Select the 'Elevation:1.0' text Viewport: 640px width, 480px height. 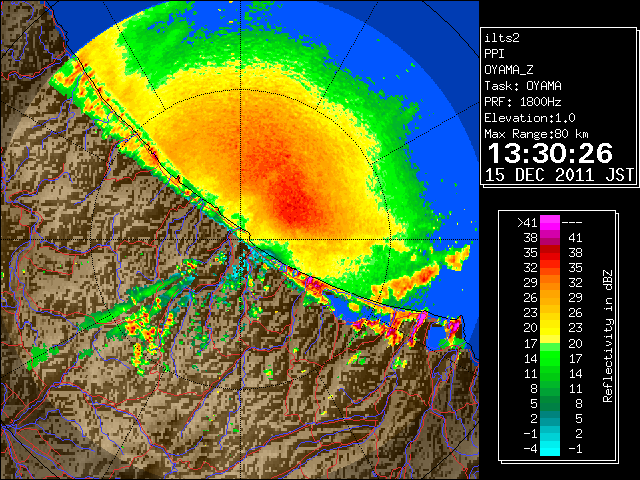click(x=530, y=118)
